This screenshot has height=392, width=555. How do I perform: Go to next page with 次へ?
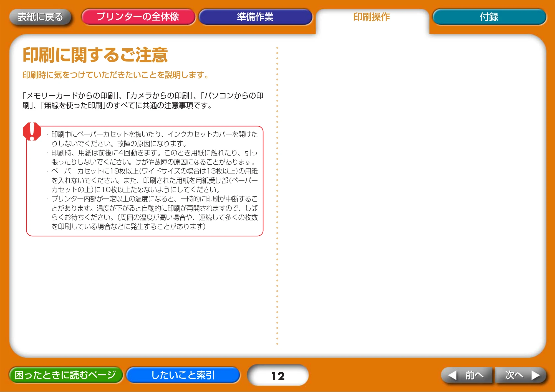coord(521,375)
